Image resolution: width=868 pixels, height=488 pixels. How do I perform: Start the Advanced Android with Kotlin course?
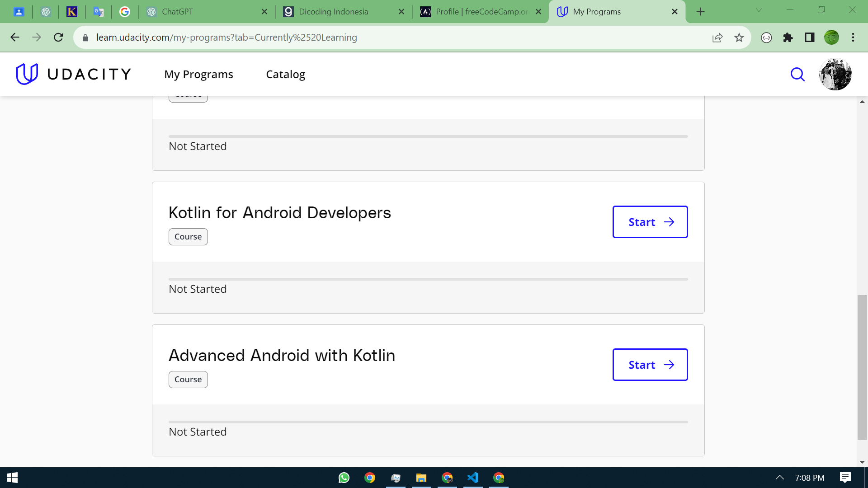coord(650,365)
